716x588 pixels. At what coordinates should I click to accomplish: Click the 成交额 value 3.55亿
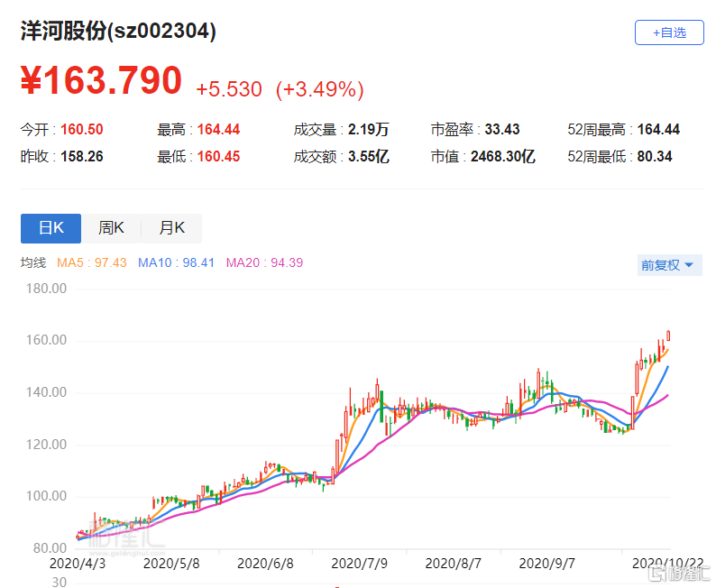369,157
